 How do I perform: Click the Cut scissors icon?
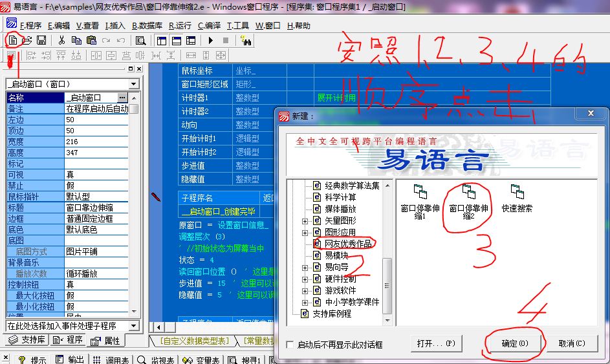click(x=62, y=40)
